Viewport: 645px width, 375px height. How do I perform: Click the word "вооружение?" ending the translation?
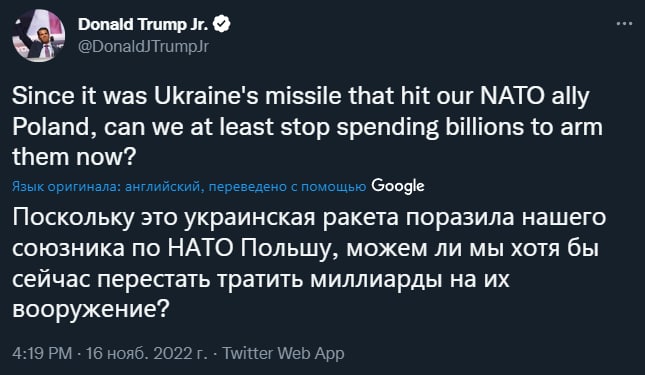click(x=90, y=309)
